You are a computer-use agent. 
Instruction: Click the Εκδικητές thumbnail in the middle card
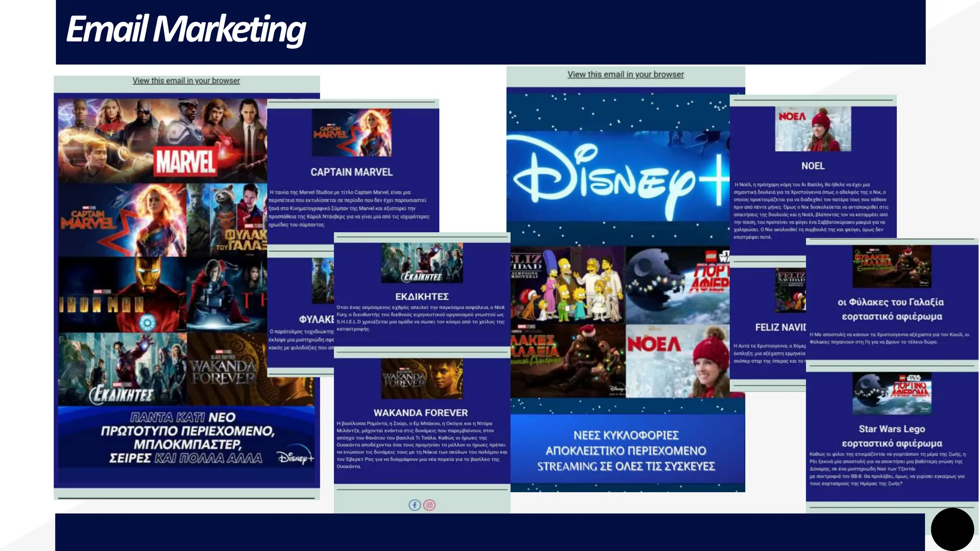coord(422,263)
